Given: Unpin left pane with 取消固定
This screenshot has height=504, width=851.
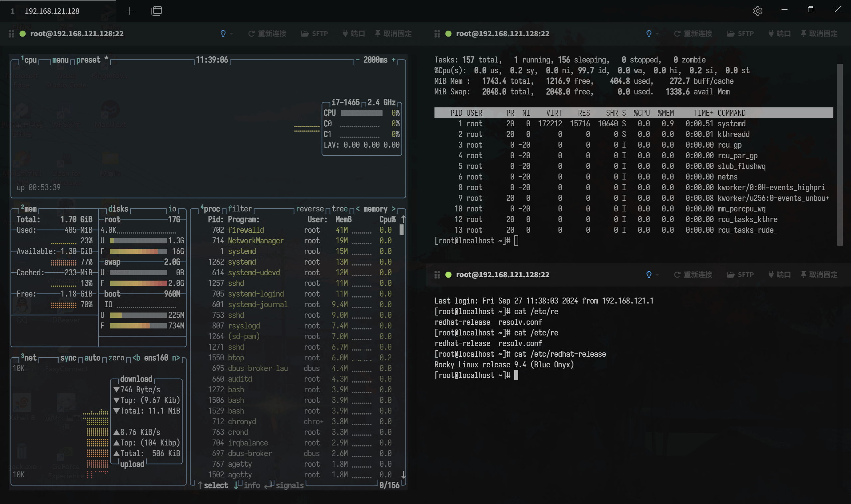Looking at the screenshot, I should coord(393,34).
